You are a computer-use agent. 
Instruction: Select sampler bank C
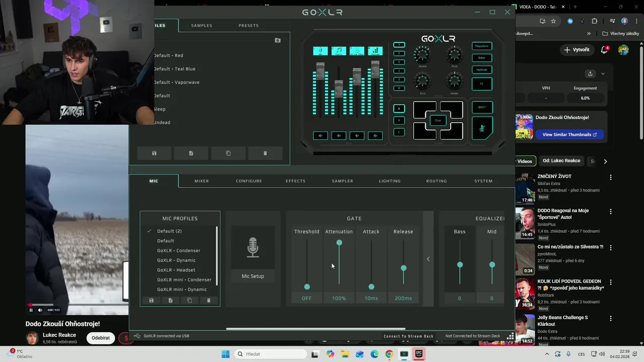pyautogui.click(x=399, y=132)
